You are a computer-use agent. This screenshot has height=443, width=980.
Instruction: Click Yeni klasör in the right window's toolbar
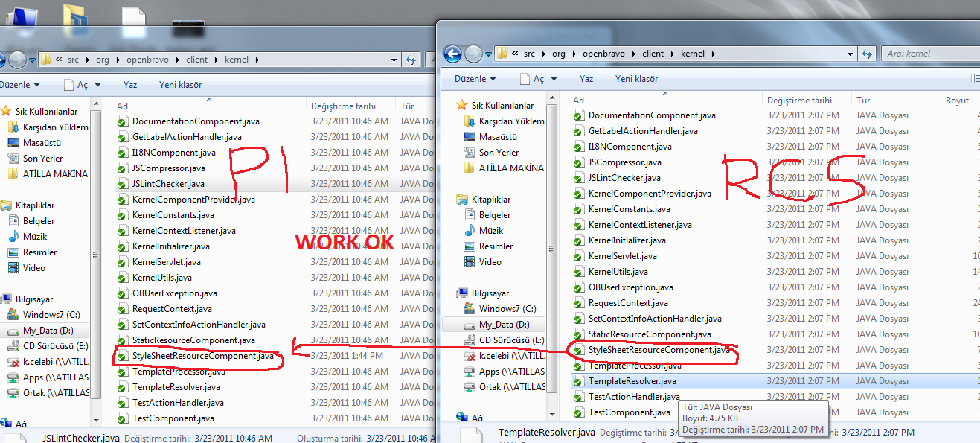[x=636, y=78]
